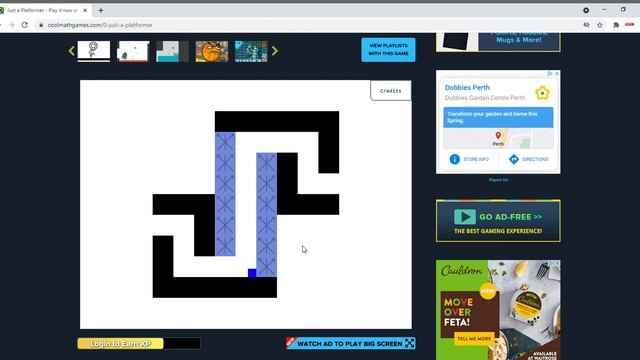Click the Go Ad-Free banner

click(498, 221)
